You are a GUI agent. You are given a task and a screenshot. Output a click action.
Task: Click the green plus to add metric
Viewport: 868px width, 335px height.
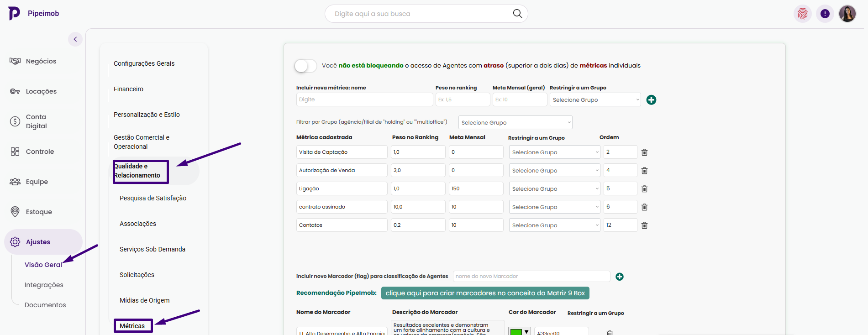651,100
